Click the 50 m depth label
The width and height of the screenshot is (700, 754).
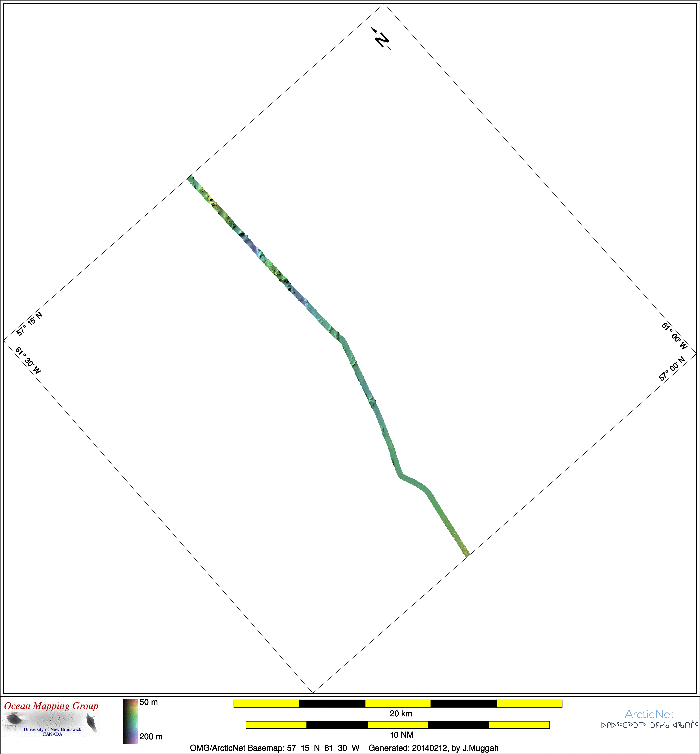[148, 702]
